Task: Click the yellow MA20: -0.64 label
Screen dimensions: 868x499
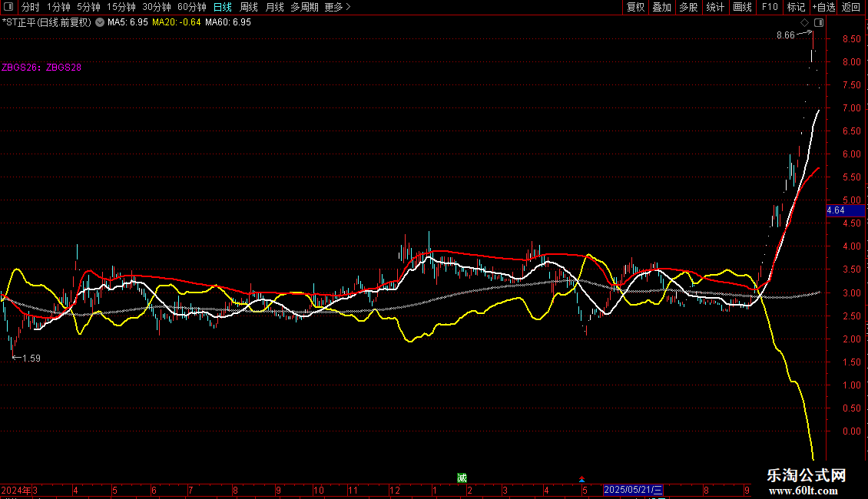Action: (x=176, y=22)
